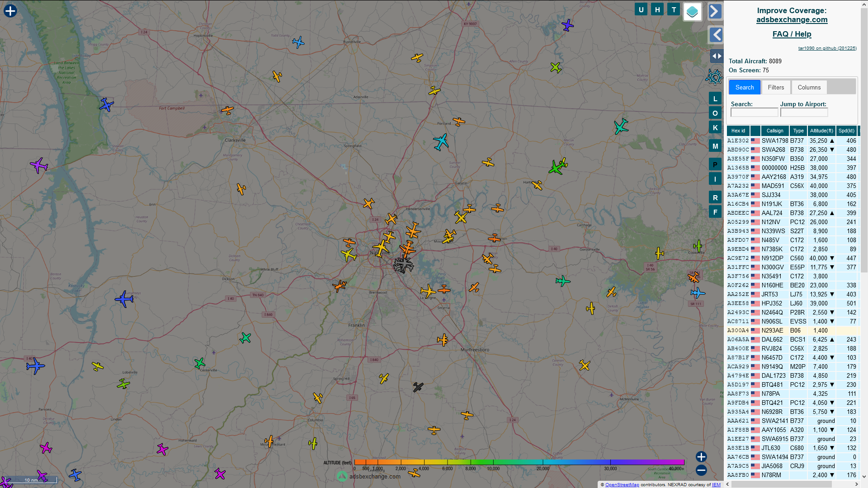Select the DAL662 aircraft row
The height and width of the screenshot is (488, 868).
(x=793, y=339)
